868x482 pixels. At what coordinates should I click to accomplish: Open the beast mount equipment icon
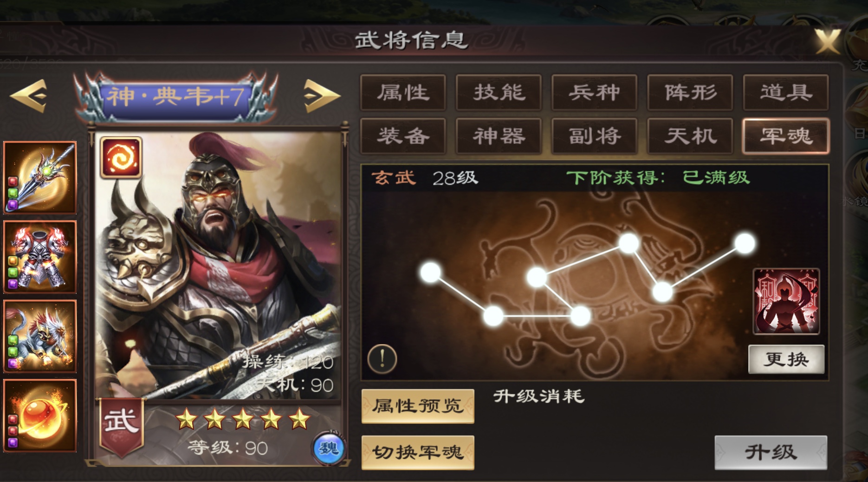[40, 336]
